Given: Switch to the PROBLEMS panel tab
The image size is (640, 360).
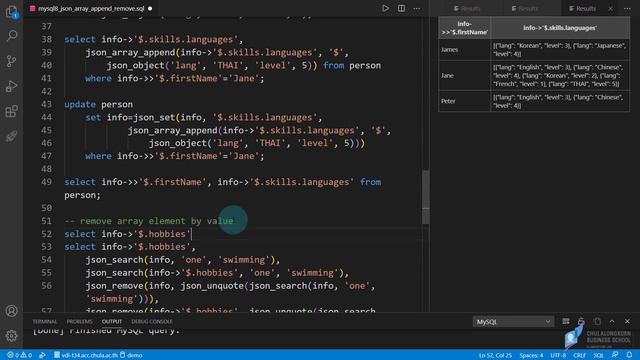Looking at the screenshot, I should pos(80,322).
